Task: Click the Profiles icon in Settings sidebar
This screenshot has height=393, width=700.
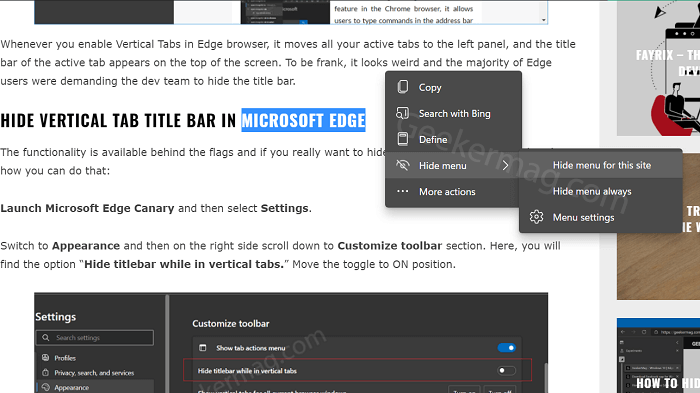Action: coord(45,358)
